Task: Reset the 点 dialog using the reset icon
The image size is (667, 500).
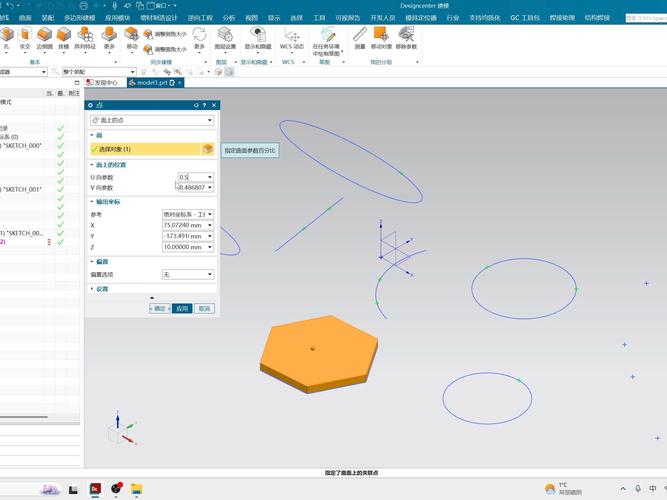Action: click(196, 105)
